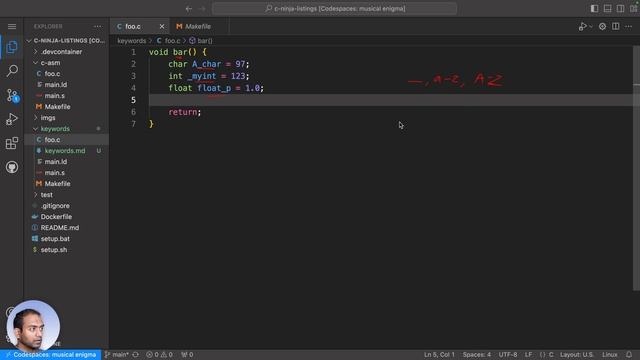Click Ln 5, Col 1 cursor position

439,355
